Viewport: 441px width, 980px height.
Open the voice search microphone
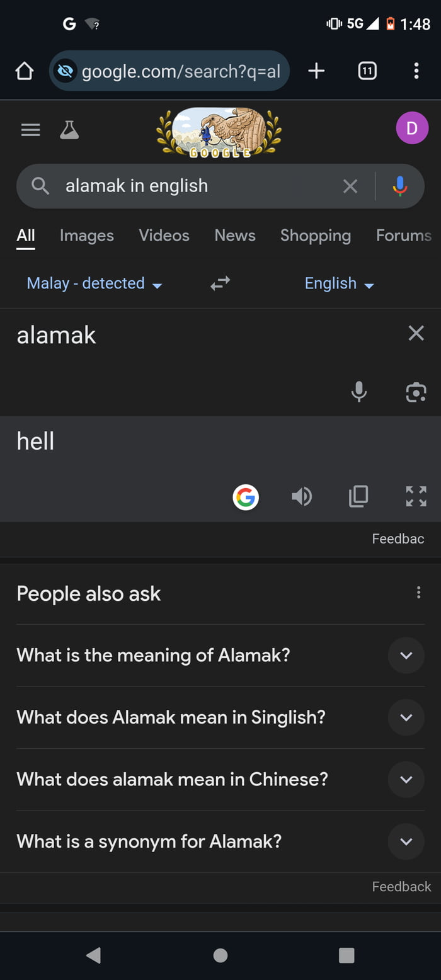tap(399, 186)
